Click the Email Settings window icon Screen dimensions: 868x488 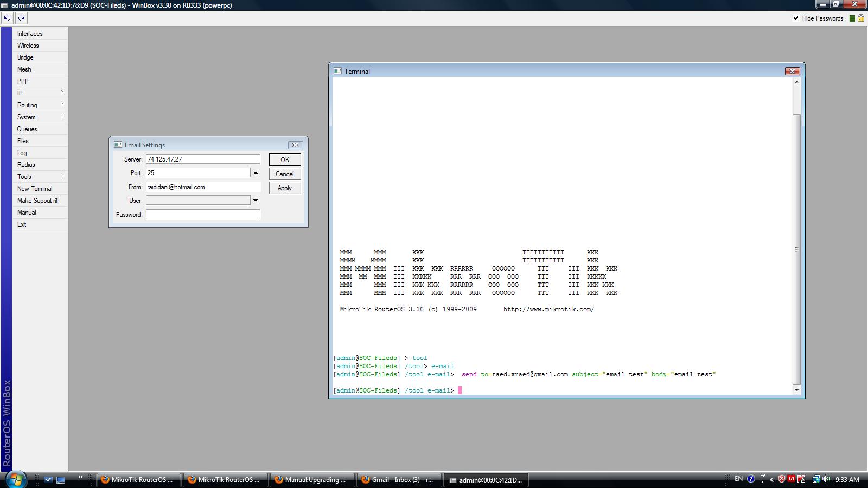coord(118,145)
